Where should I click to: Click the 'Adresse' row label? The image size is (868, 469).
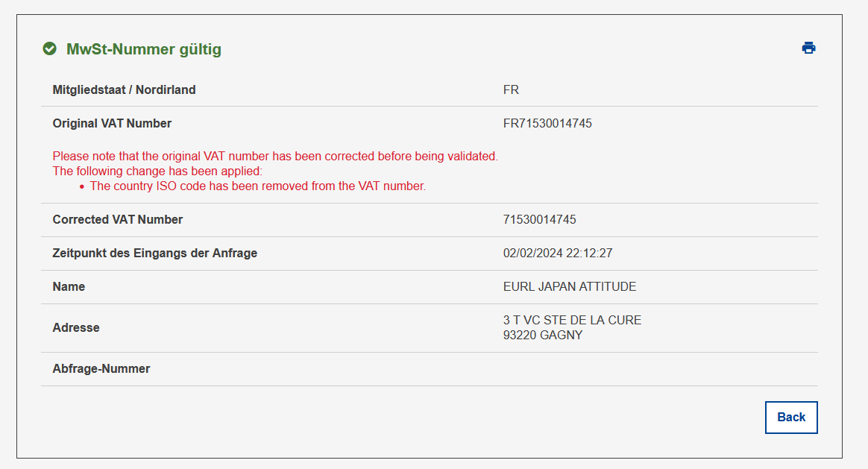pos(76,328)
